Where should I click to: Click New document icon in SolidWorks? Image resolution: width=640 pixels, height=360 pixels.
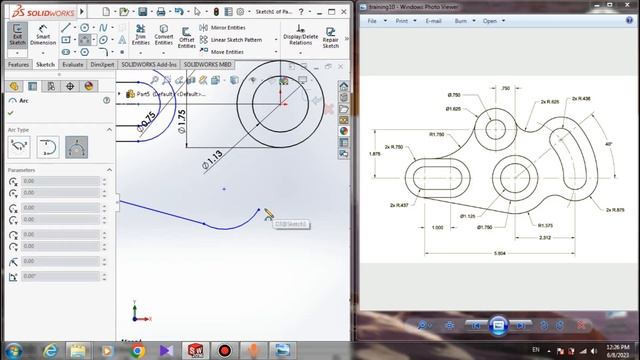106,11
